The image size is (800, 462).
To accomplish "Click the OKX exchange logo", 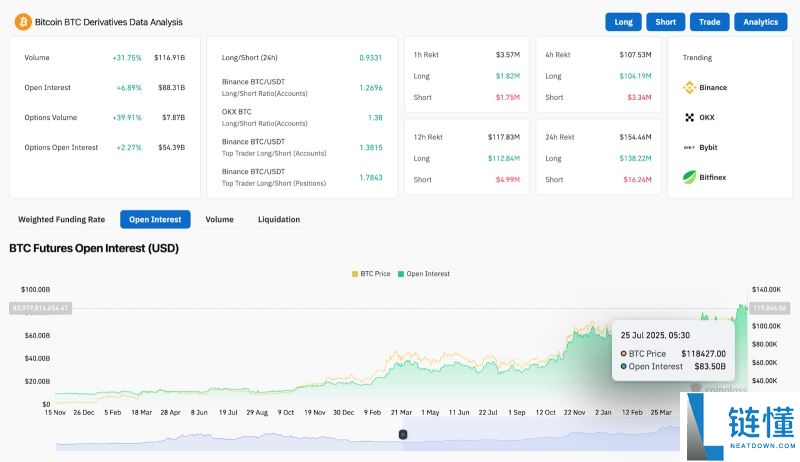I will coord(689,118).
